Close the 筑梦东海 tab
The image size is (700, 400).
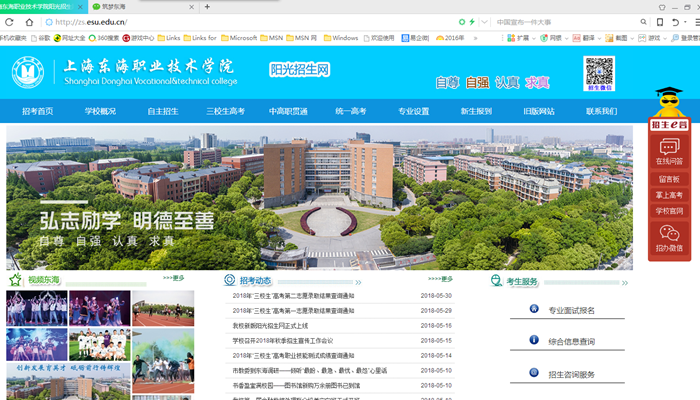pyautogui.click(x=191, y=7)
